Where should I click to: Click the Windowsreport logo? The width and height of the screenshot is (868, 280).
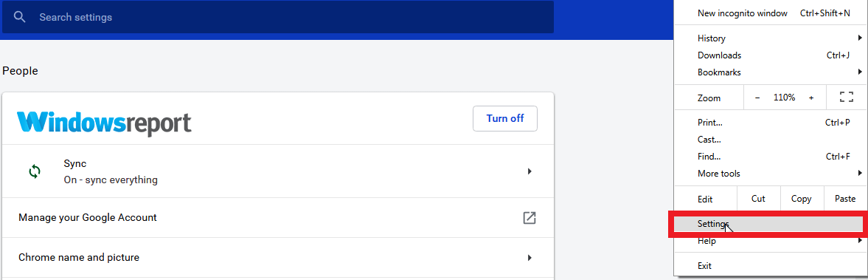104,124
